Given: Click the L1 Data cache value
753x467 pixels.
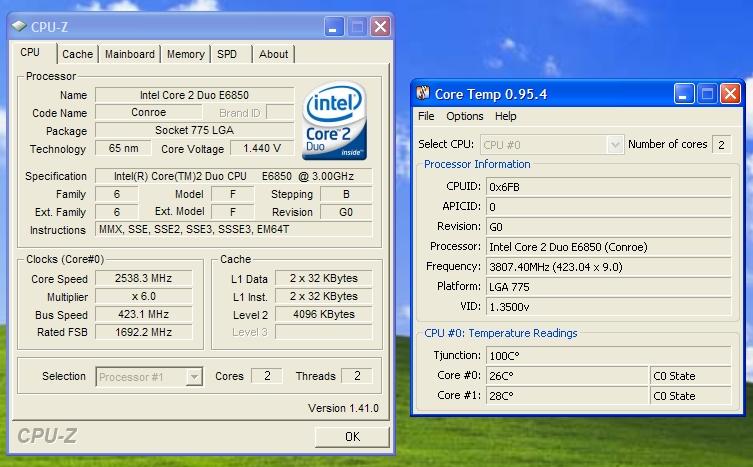Looking at the screenshot, I should click(x=324, y=278).
